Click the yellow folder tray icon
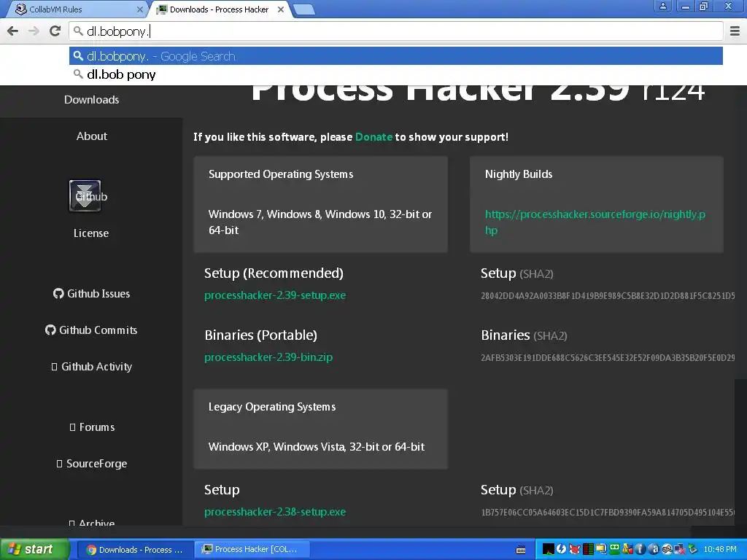Viewport: 747px width, 560px height. click(x=601, y=549)
